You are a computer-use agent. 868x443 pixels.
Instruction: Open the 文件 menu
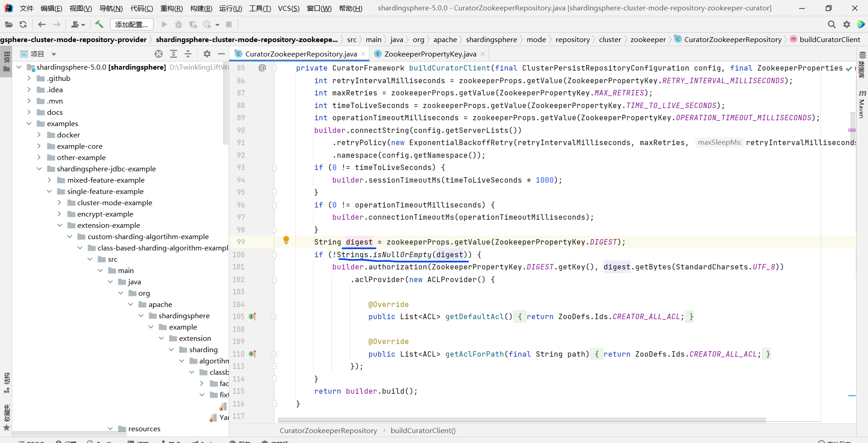coord(26,8)
